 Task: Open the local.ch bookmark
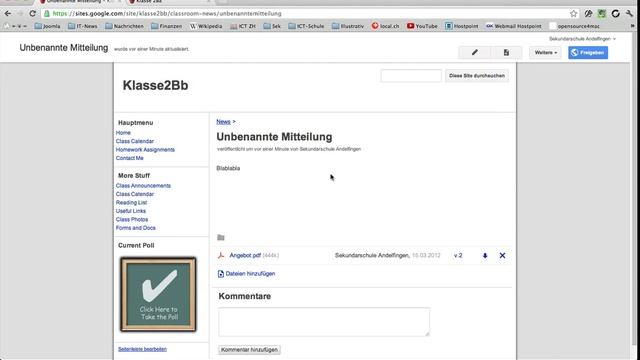pos(385,26)
